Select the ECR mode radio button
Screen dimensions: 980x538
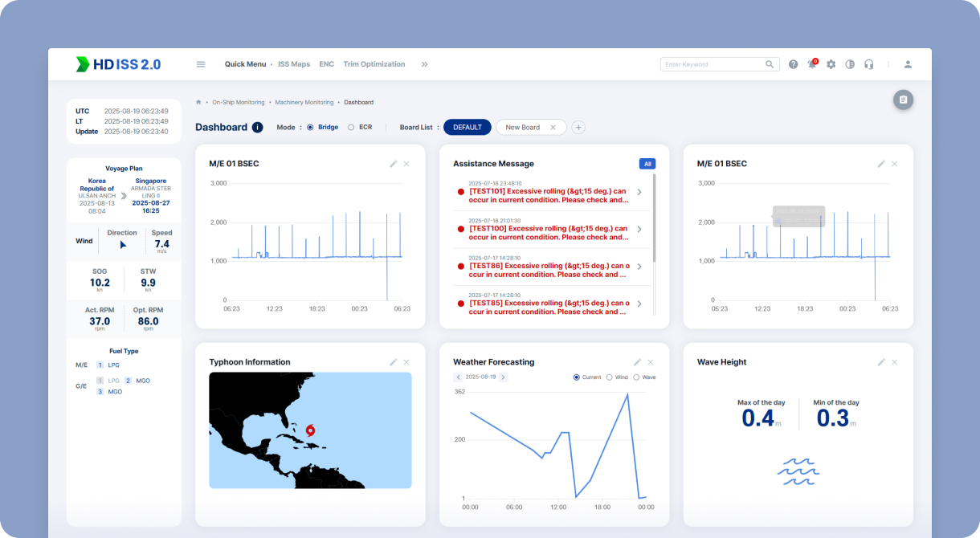pos(351,127)
